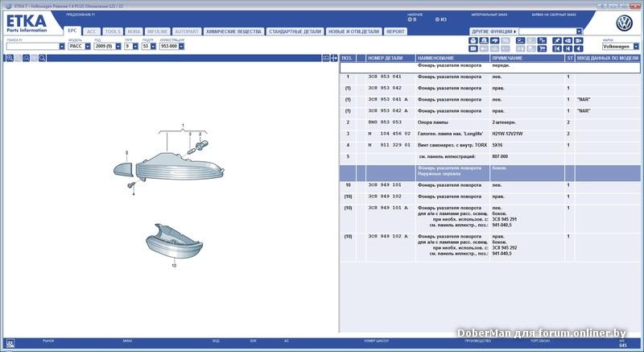Screen dimensions: 644x352
Task: Click the shopping cart icon in upper toolbar row
Action: tap(542, 40)
